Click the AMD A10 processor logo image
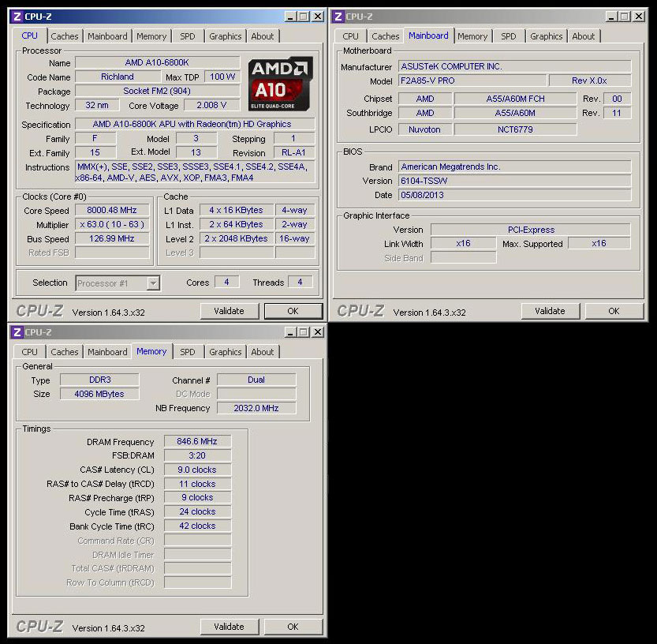Image resolution: width=657 pixels, height=644 pixels. 280,84
